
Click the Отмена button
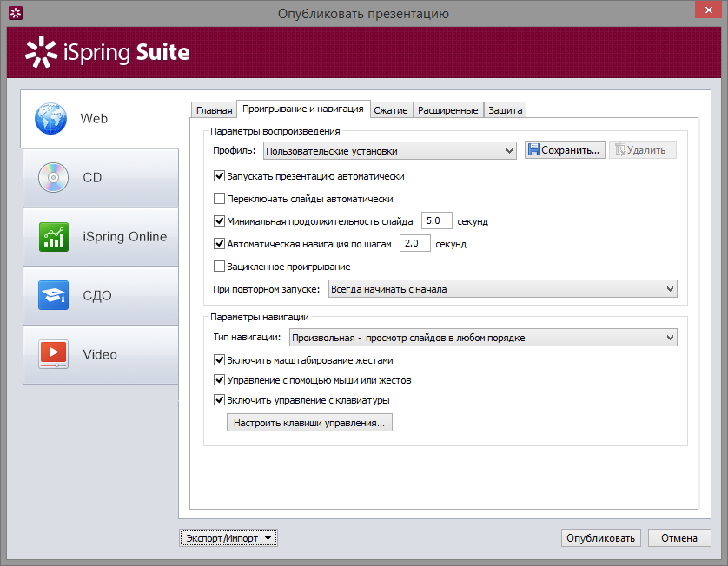pos(679,538)
